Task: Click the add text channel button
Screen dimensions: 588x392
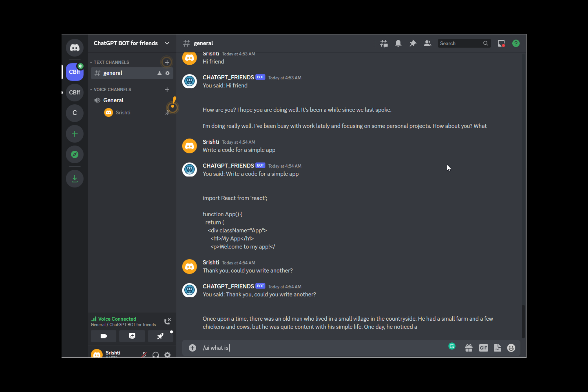Action: pos(167,62)
